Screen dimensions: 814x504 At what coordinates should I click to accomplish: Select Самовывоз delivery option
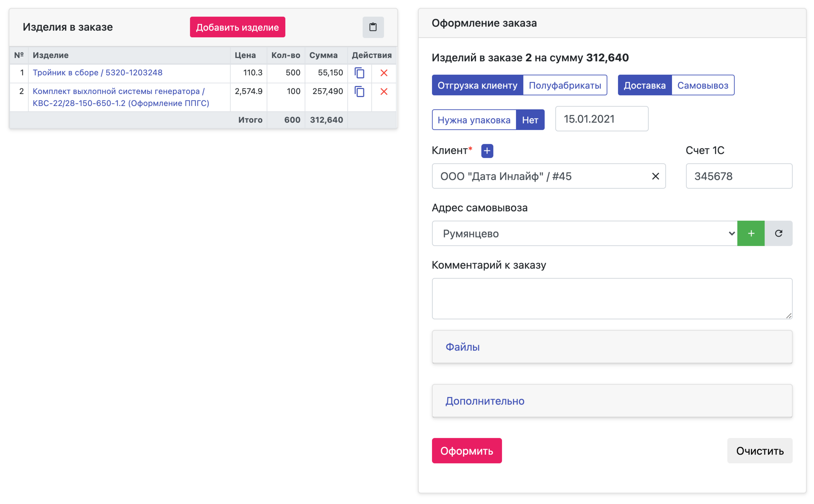[702, 85]
